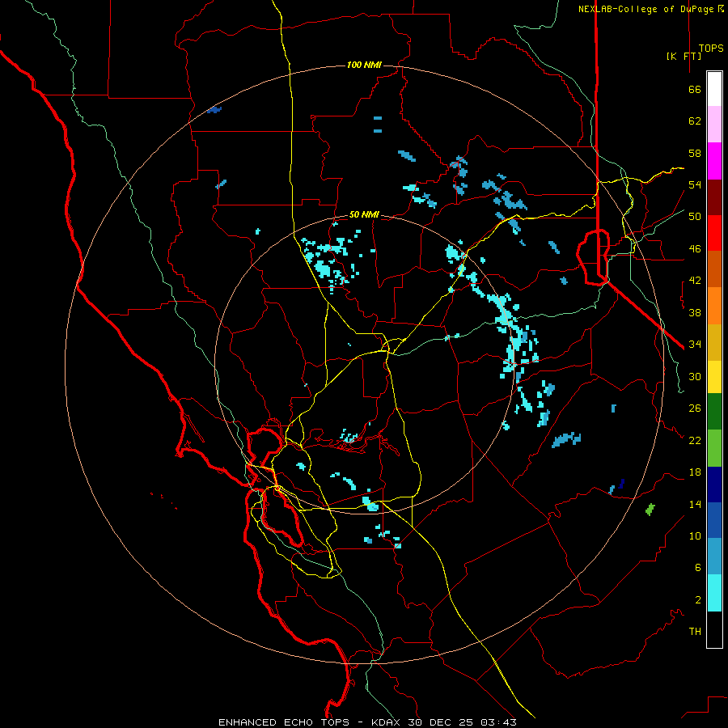Click the 26 legend value

[x=695, y=408]
